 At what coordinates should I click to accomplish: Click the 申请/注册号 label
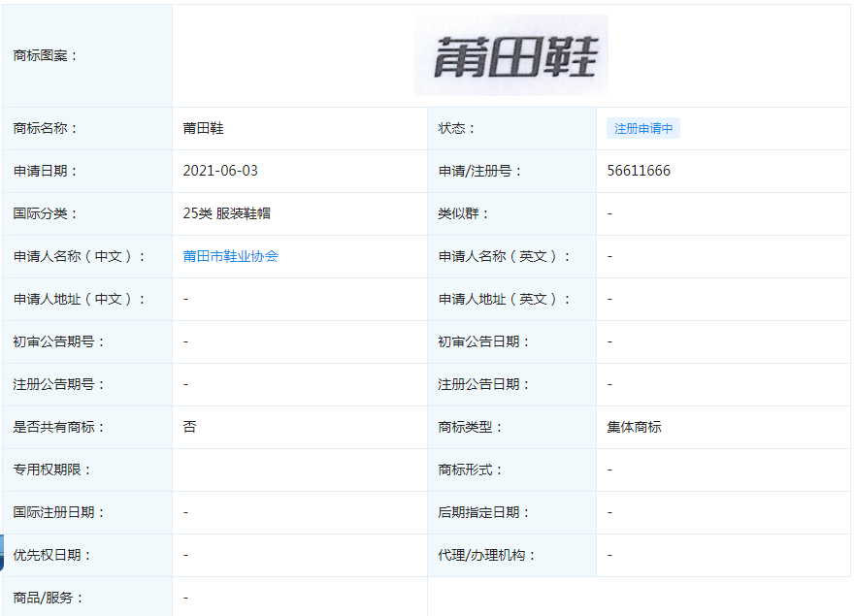click(480, 171)
